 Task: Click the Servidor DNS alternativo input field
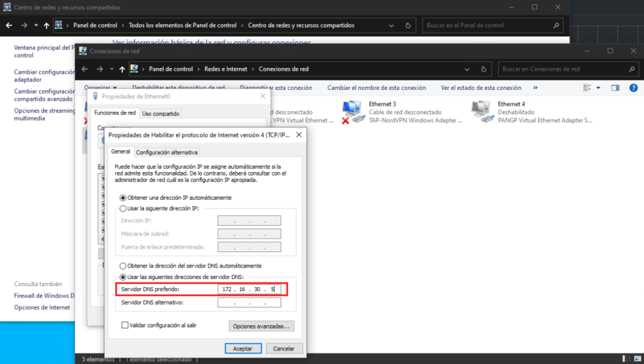pyautogui.click(x=249, y=302)
